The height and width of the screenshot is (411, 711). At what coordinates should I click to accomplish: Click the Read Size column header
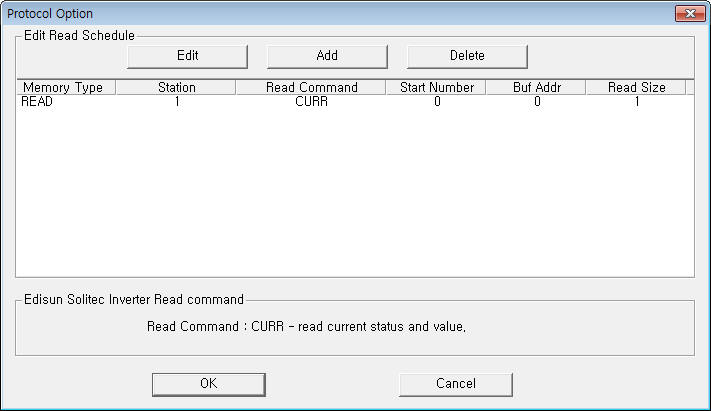coord(636,87)
